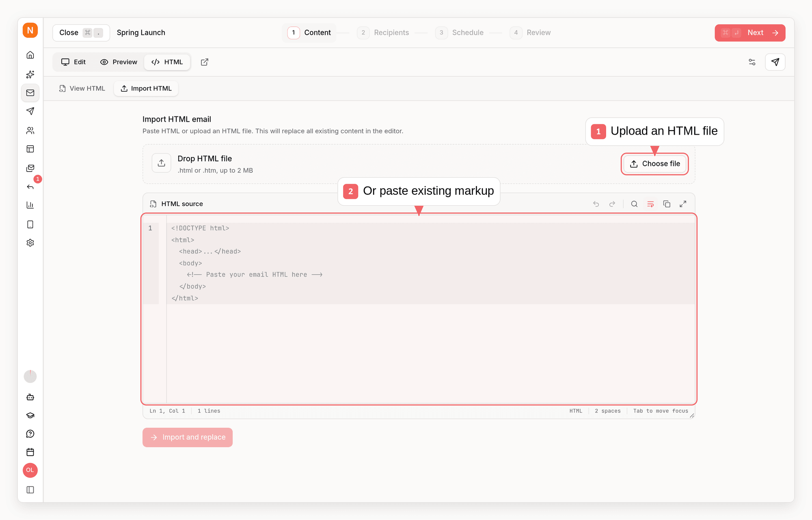Select the View HTML sub-tab

pos(82,88)
